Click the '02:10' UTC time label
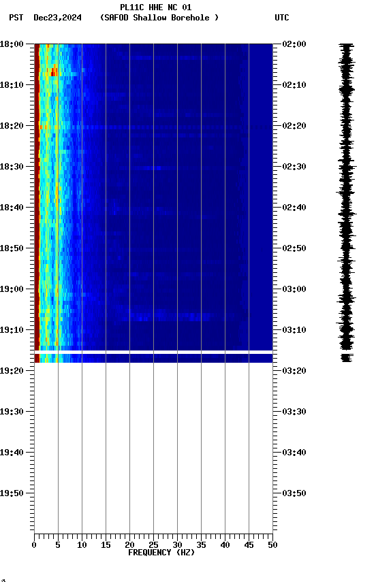Viewport: 376px width, 588px height. coord(294,85)
